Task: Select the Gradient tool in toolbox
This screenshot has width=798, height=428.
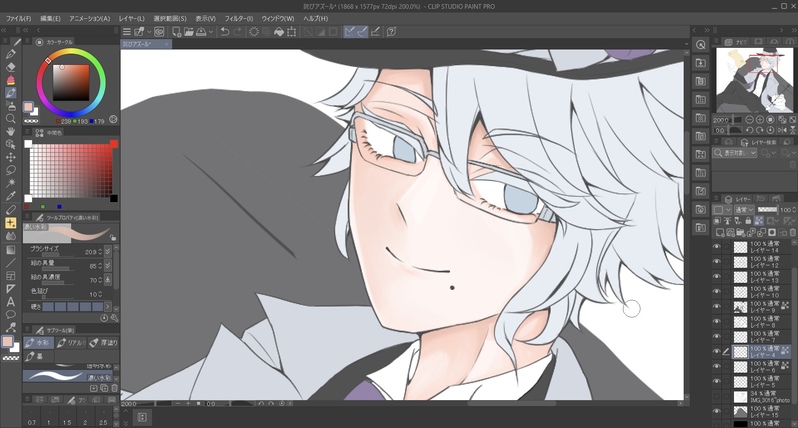Action: coord(11,249)
